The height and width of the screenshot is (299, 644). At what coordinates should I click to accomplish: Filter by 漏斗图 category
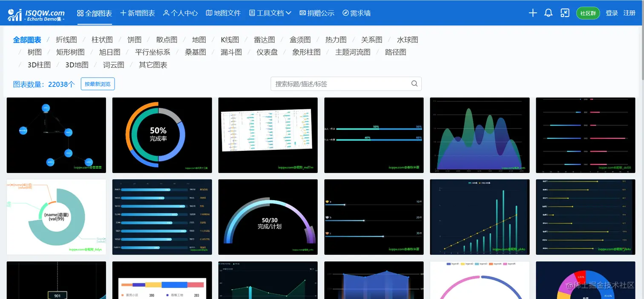click(x=231, y=52)
